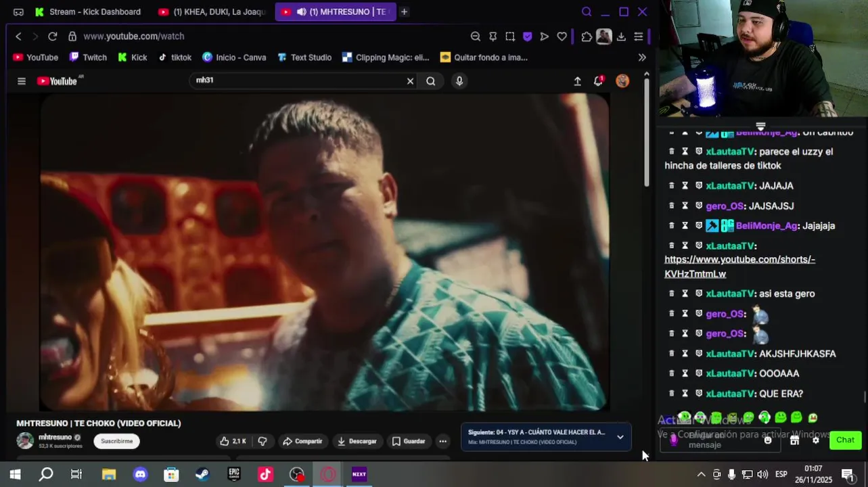Open Discord from the taskbar

[140, 474]
